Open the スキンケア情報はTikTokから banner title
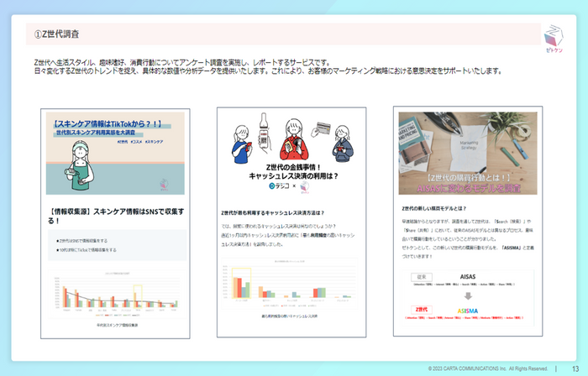Screen dimensions: 588x376 pyautogui.click(x=108, y=124)
